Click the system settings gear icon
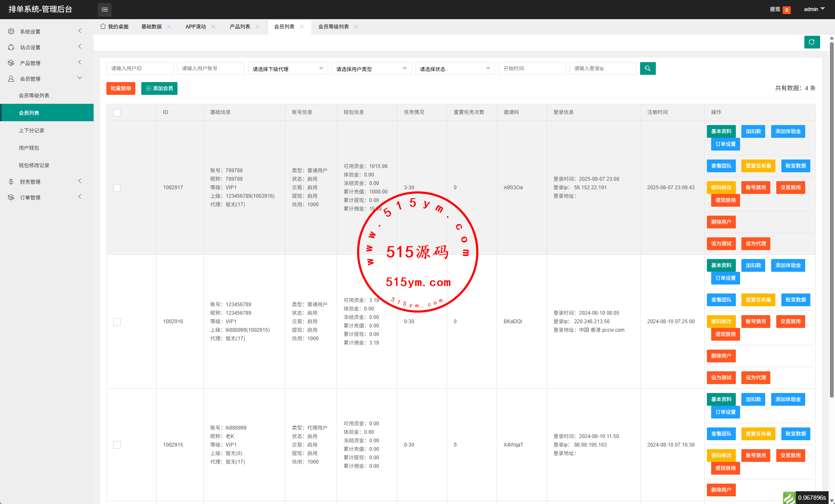The height and width of the screenshot is (504, 835). pyautogui.click(x=11, y=31)
